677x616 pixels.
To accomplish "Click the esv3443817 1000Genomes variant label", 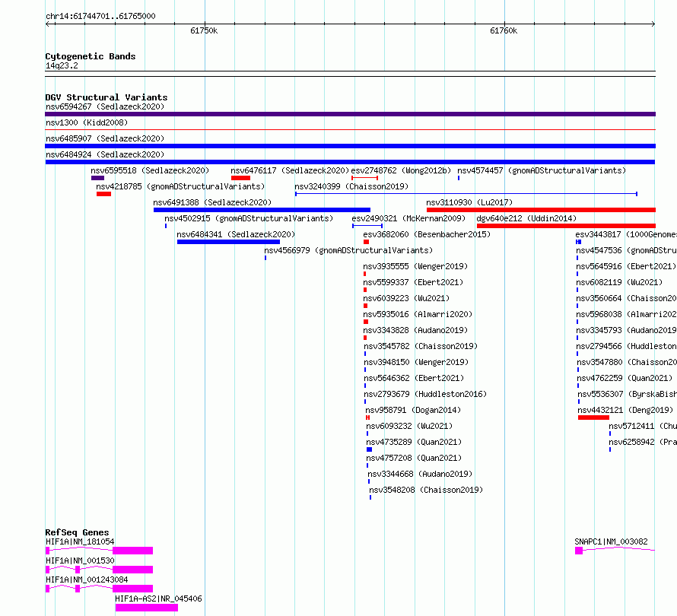I will [625, 234].
